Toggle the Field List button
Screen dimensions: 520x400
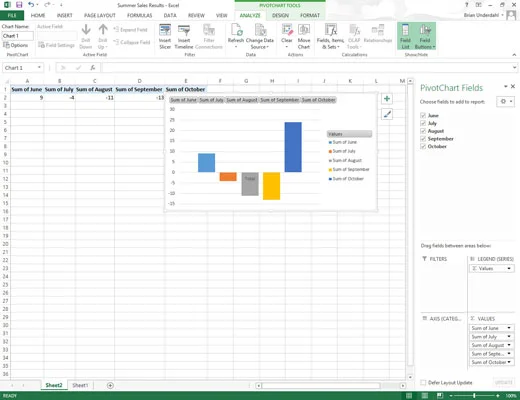point(405,36)
